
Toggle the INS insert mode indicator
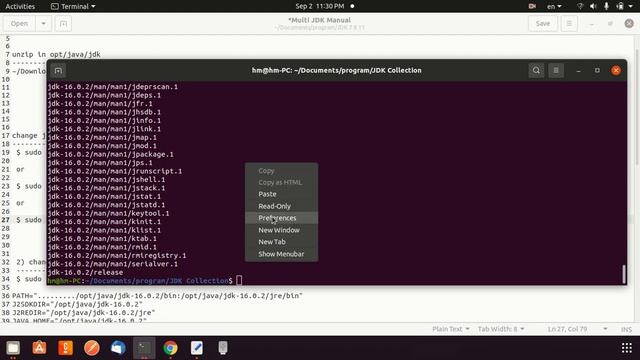coord(626,329)
